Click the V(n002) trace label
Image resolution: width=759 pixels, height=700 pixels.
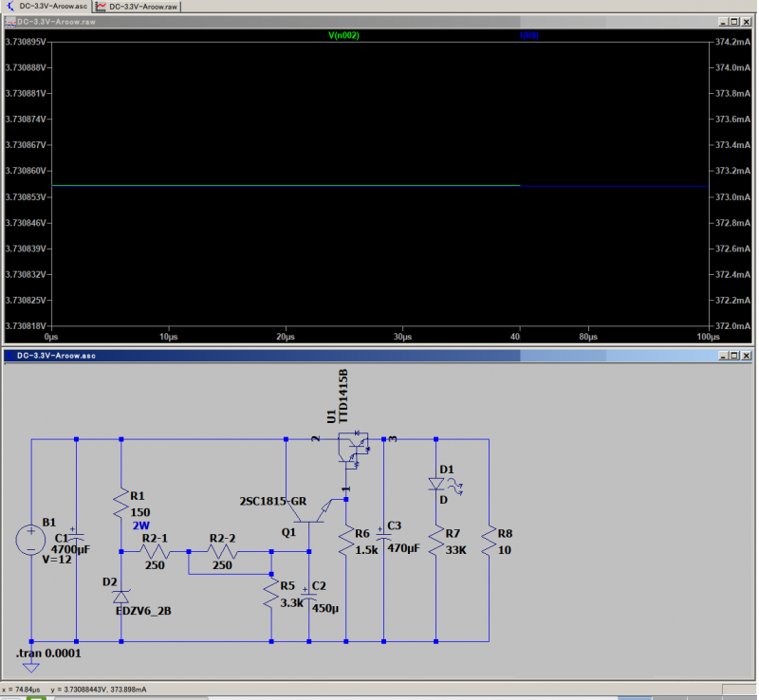[x=342, y=35]
